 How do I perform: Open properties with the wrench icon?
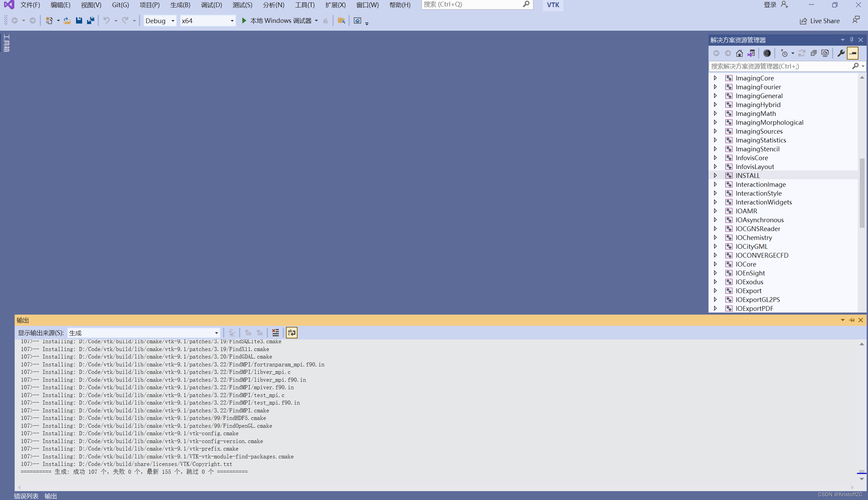(x=841, y=53)
